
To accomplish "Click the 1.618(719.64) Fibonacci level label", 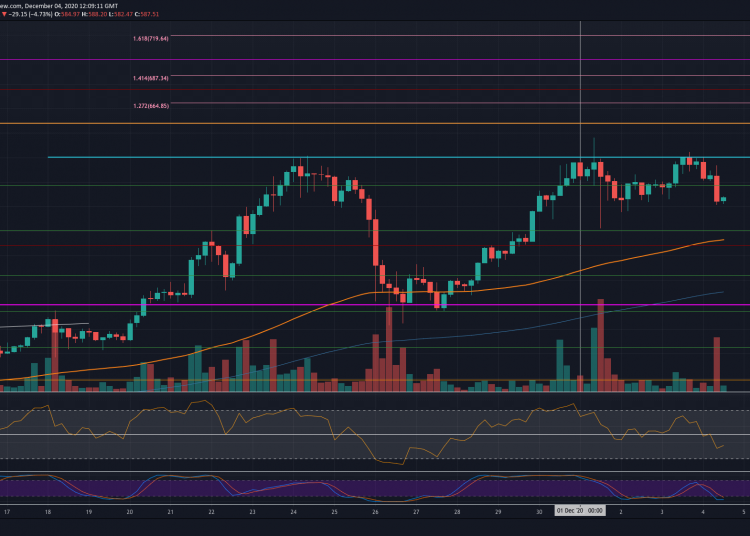I will click(x=151, y=38).
